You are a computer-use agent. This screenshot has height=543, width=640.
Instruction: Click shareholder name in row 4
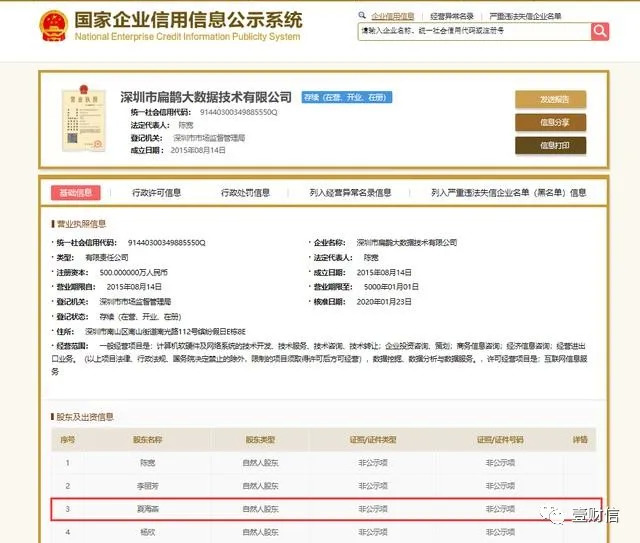[x=147, y=532]
